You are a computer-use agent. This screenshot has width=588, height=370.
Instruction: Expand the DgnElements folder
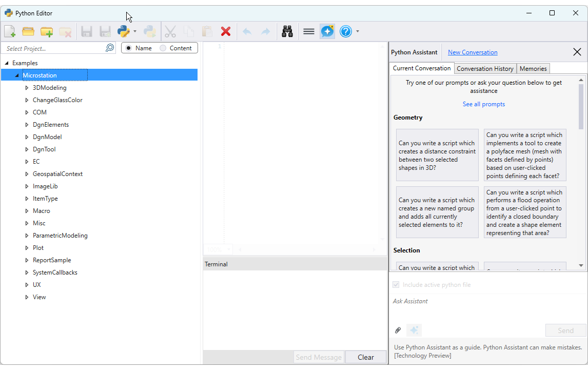(27, 125)
